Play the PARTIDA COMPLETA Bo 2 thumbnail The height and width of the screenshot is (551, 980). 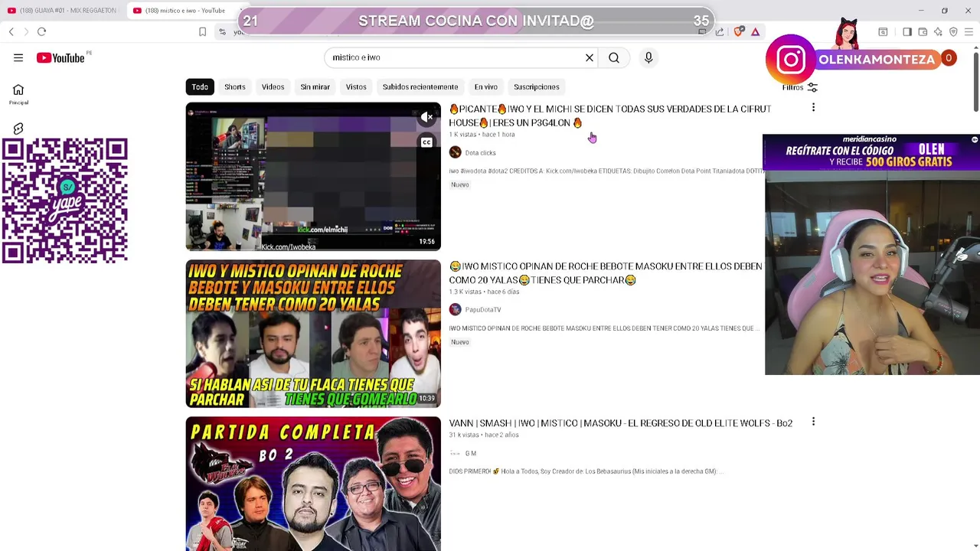[x=313, y=484]
